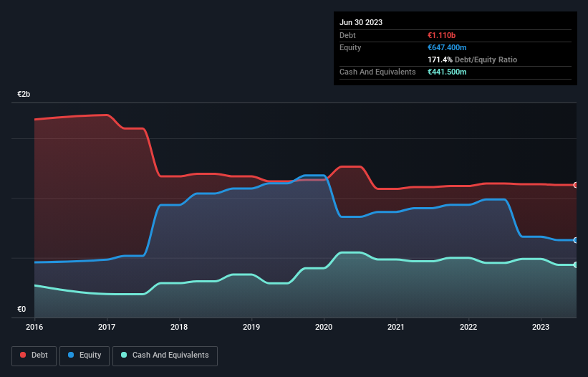The height and width of the screenshot is (377, 588).
Task: Click the 2020 x-axis label
Action: click(324, 327)
